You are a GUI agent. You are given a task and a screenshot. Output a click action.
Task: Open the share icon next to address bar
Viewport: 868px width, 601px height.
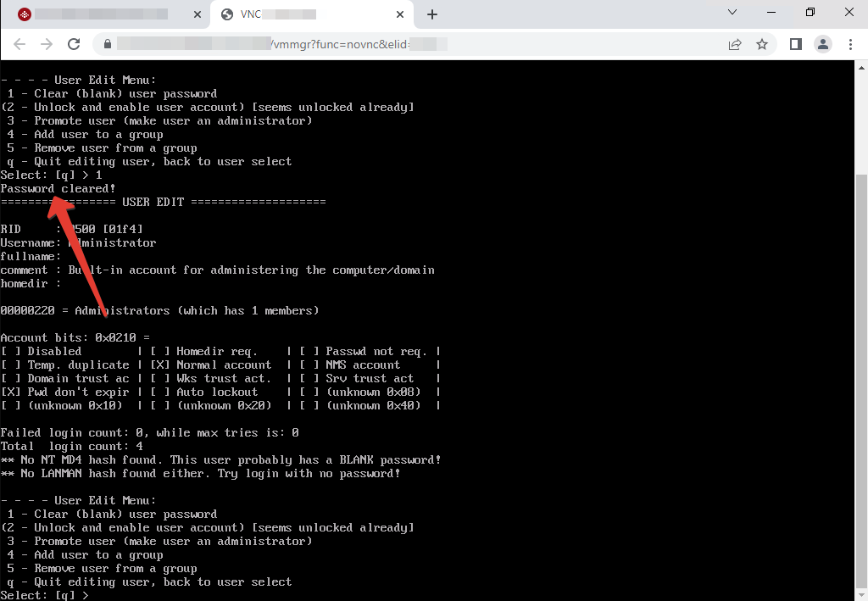coord(735,45)
